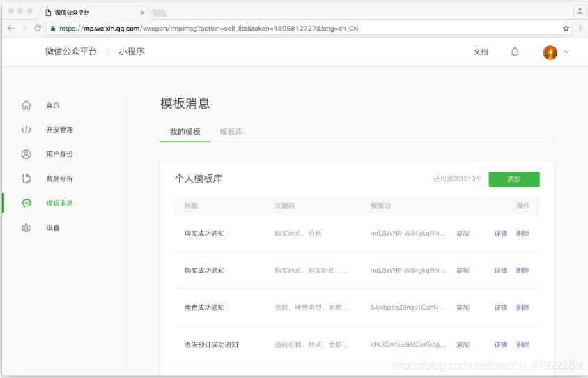
Task: Open the 文档 link in header
Action: 481,52
